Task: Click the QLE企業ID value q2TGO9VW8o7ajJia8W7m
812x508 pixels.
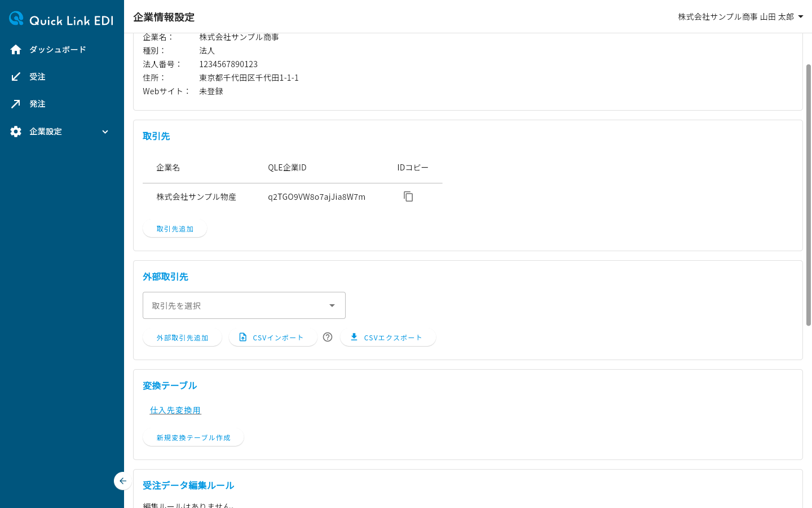Action: 316,197
